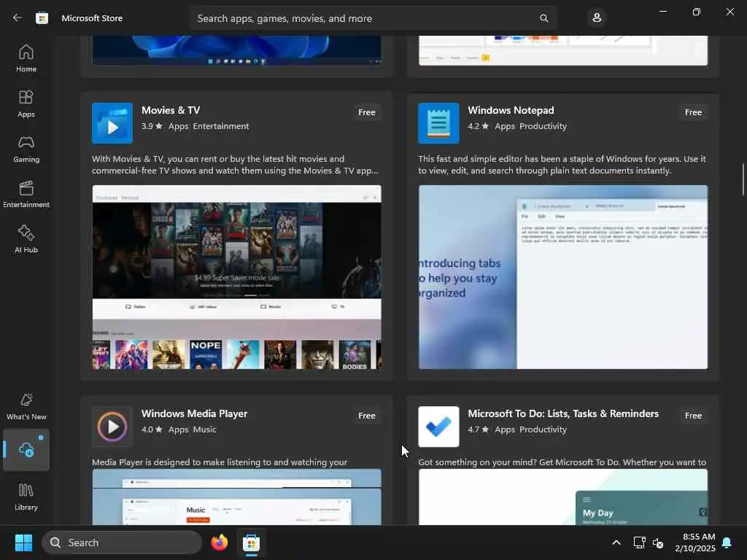Open the Apps section in sidebar
This screenshot has height=560, width=747.
point(26,104)
